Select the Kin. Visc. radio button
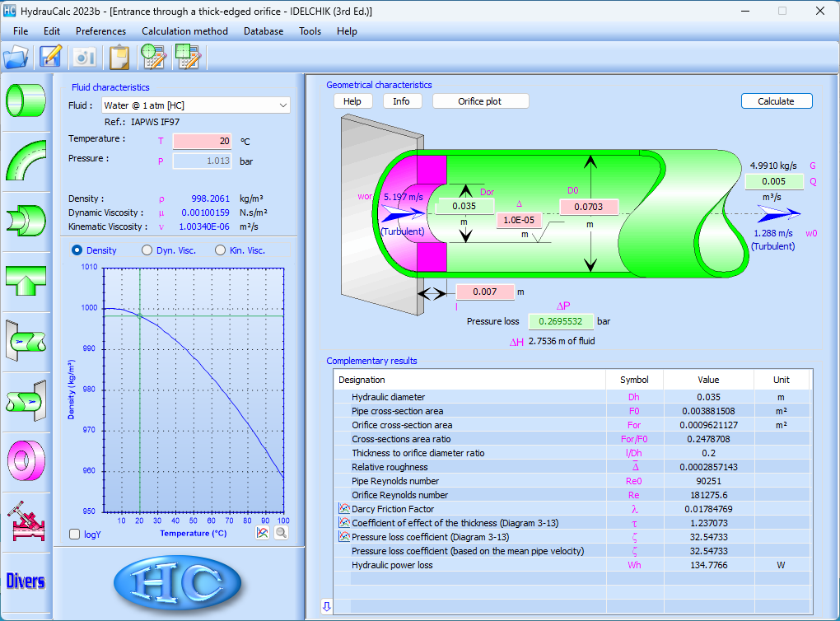The image size is (840, 621). (x=220, y=250)
